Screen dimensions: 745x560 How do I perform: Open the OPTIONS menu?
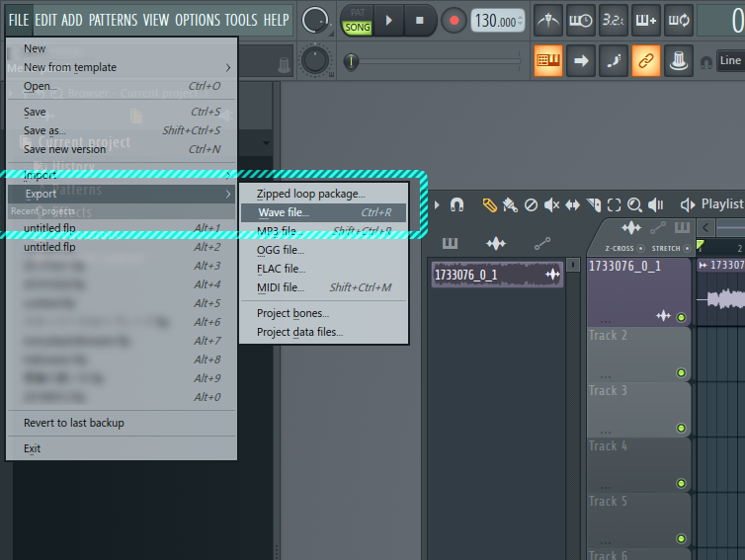coord(198,20)
